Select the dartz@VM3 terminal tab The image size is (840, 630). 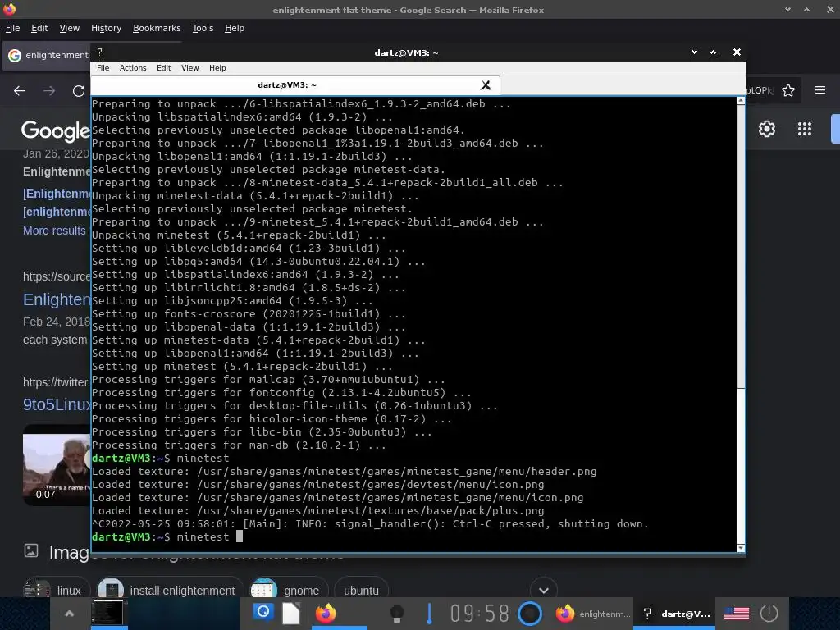[x=287, y=85]
